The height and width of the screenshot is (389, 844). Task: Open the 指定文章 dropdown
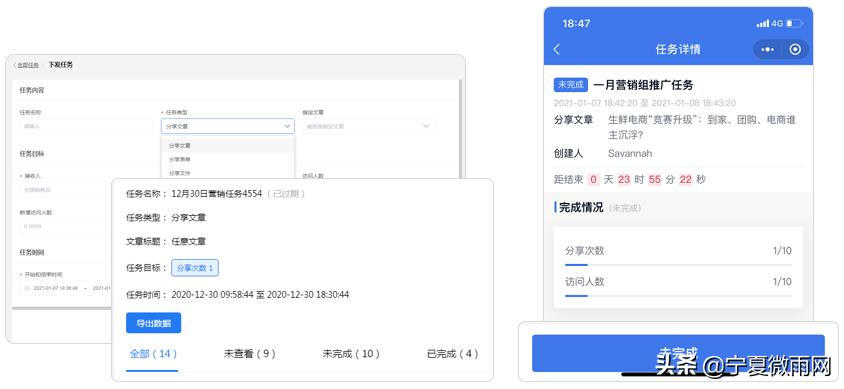pos(369,126)
